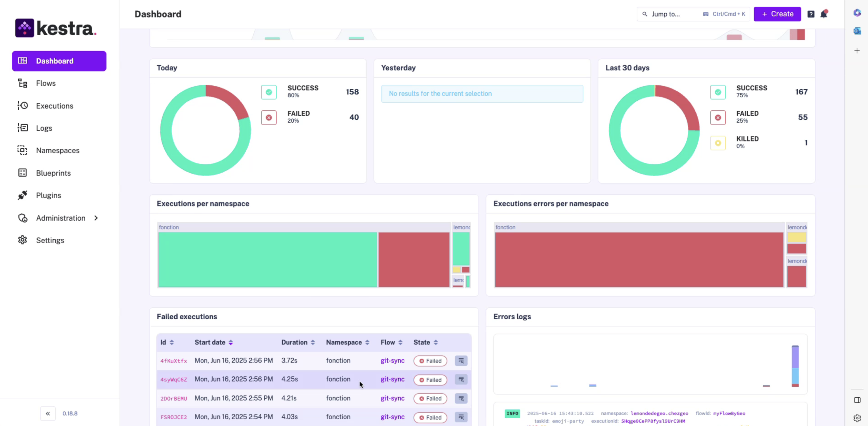Open the help question mark icon
The image size is (868, 426).
[811, 14]
